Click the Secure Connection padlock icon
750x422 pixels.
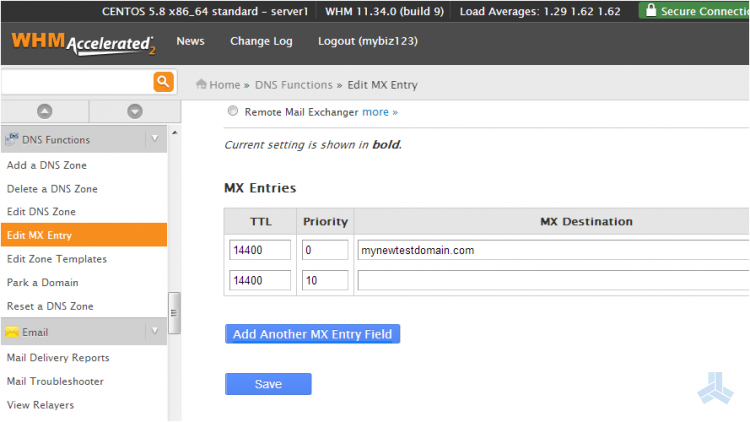coord(651,11)
